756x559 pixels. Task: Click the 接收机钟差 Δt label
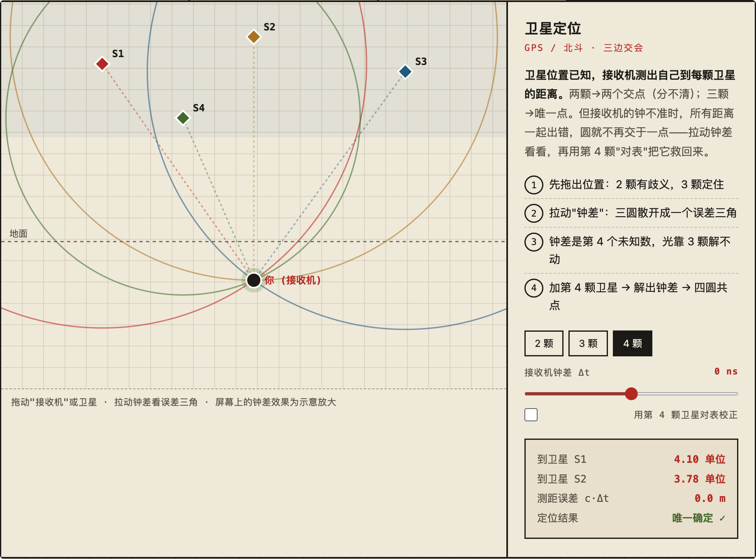(557, 372)
